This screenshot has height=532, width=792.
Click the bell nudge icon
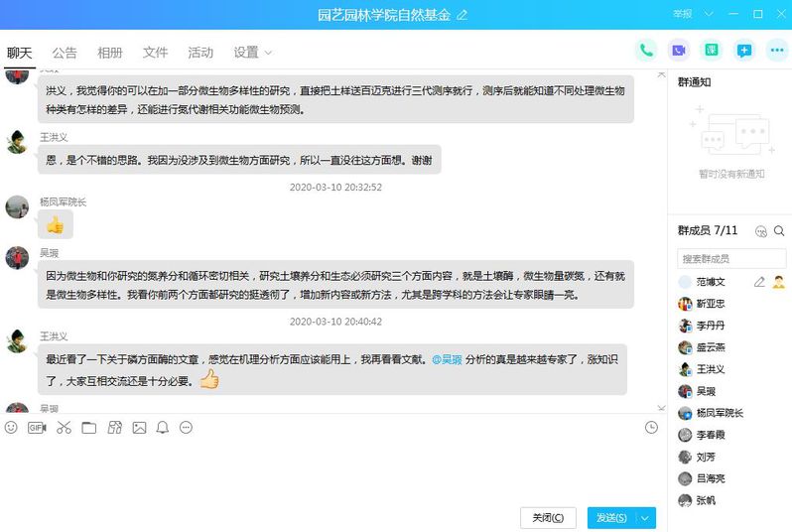coord(162,428)
